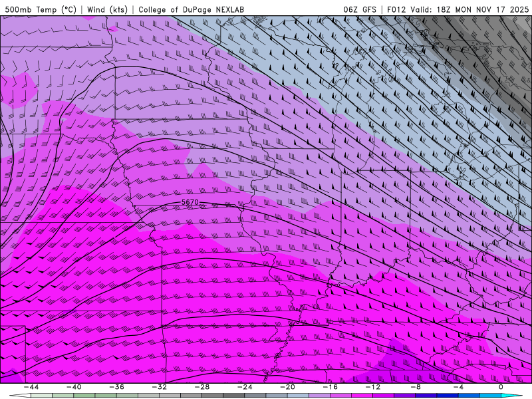This screenshot has height=399, width=532.
Task: Click the -12 colorbar tick label
Action: (x=373, y=387)
